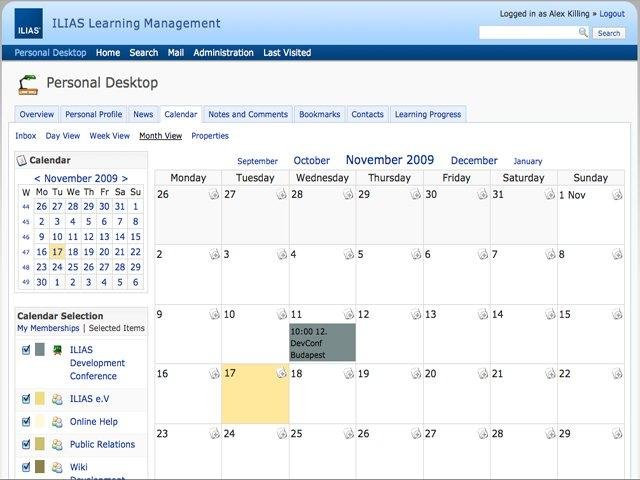Open calendar Inbox sub-tab
This screenshot has width=640, height=480.
pyautogui.click(x=26, y=136)
